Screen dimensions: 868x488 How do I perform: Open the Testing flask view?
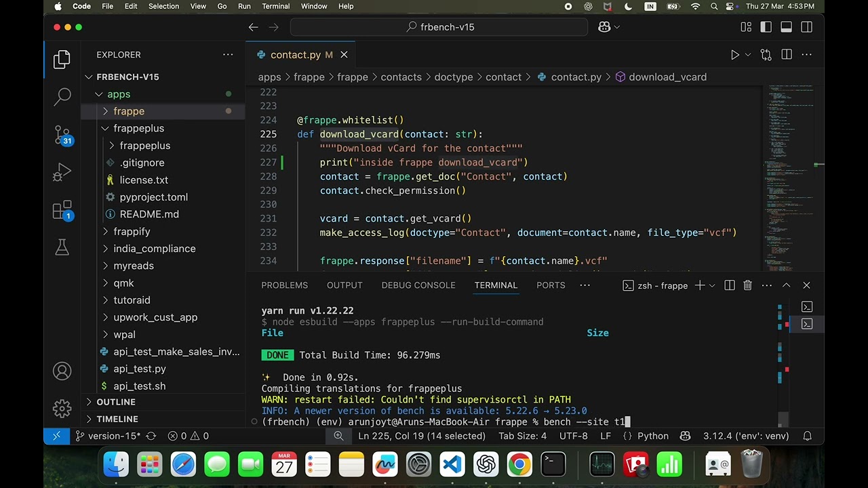62,247
